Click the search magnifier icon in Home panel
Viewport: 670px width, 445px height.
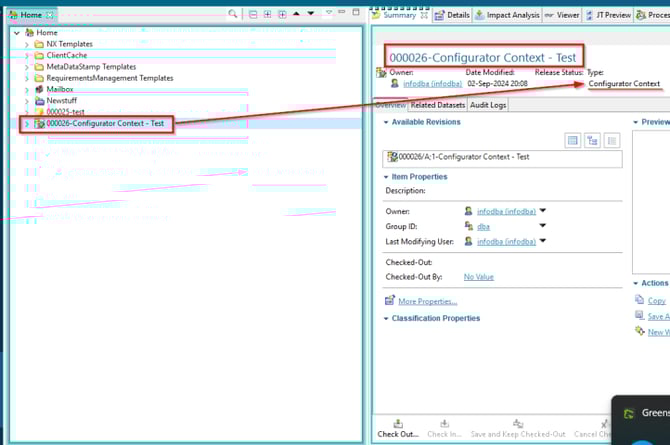coord(233,14)
